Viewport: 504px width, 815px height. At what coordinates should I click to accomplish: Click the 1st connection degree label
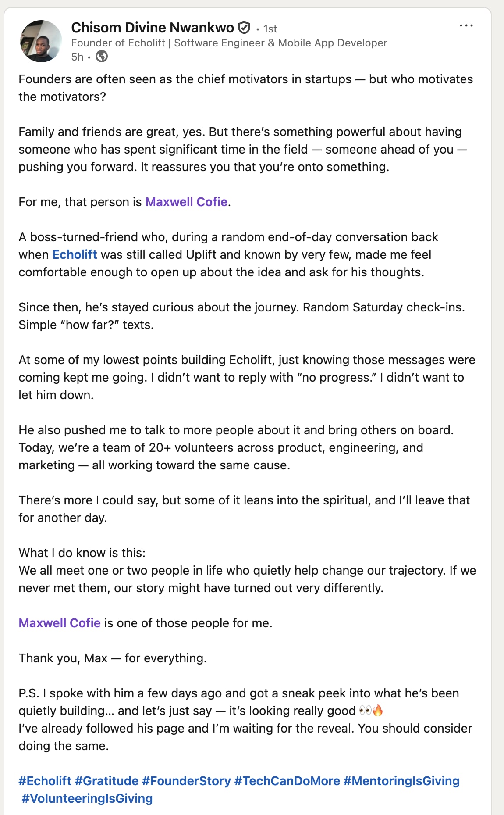pyautogui.click(x=270, y=29)
